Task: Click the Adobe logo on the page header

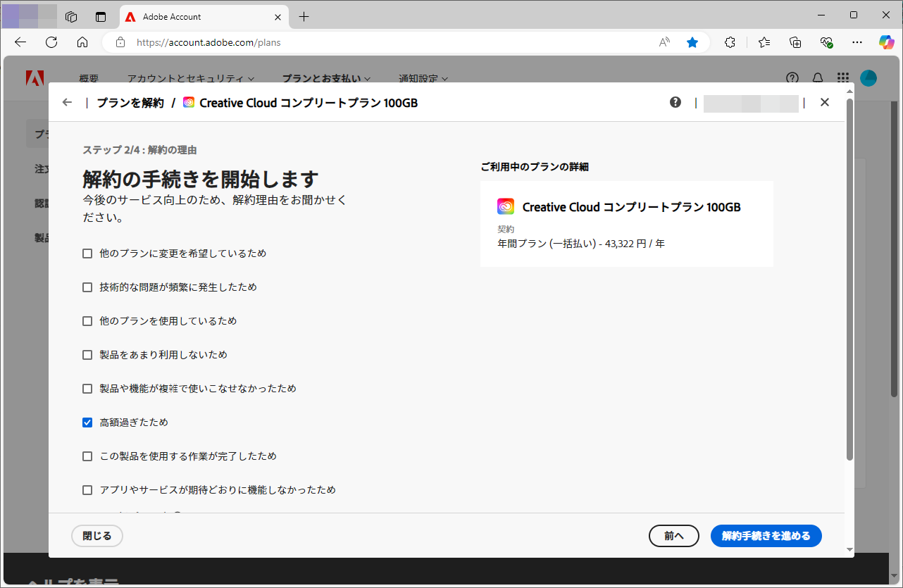Action: [35, 78]
